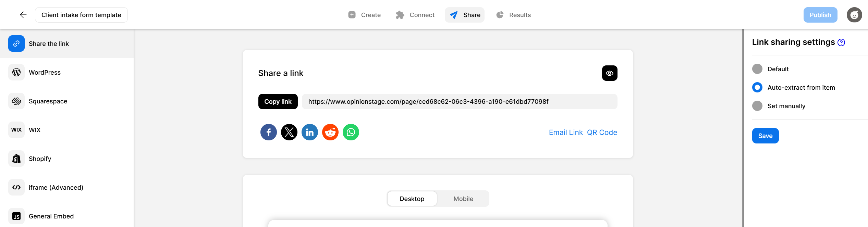
Task: Switch to the Results tab
Action: tap(514, 15)
